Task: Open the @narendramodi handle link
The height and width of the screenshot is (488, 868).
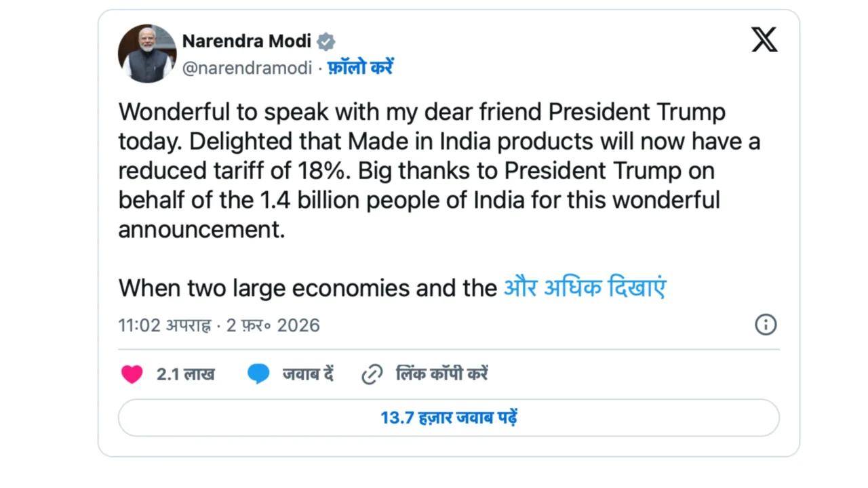Action: [247, 68]
